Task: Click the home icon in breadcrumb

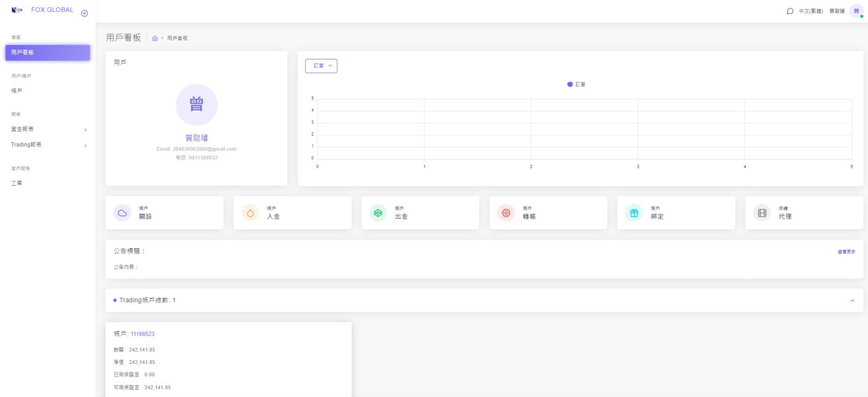Action: point(155,38)
